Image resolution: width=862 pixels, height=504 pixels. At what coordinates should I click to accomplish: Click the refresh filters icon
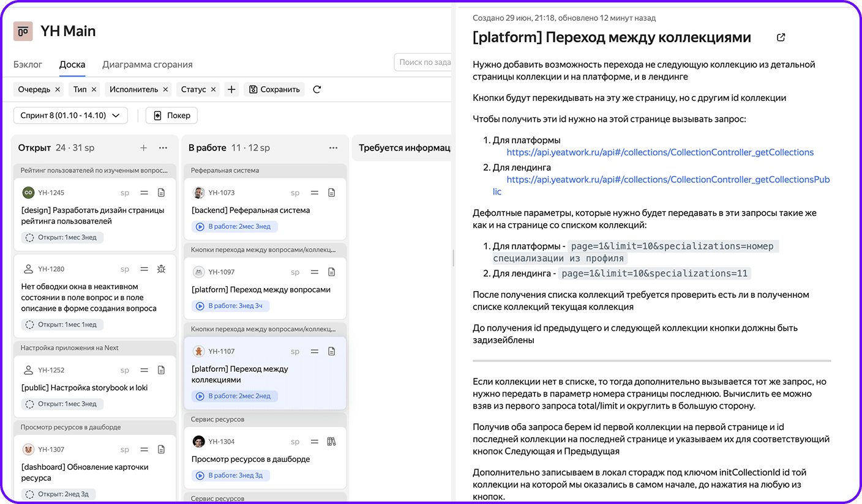coord(317,89)
